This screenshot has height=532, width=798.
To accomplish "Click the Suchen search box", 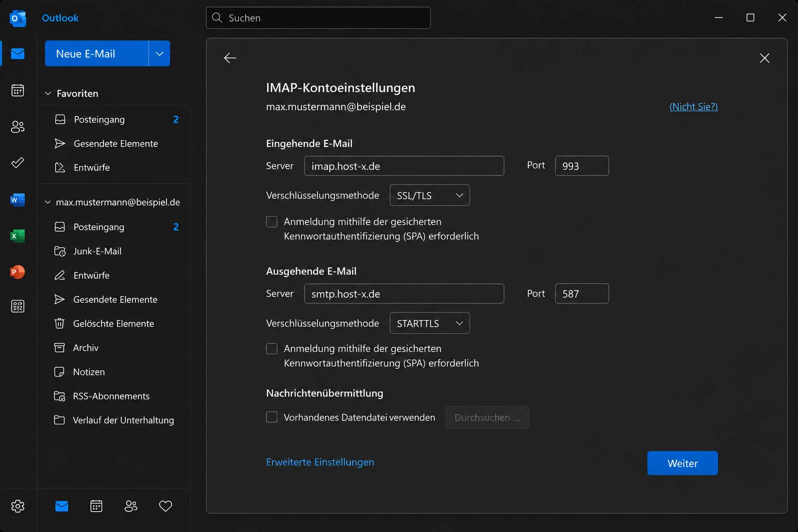I will click(x=318, y=18).
